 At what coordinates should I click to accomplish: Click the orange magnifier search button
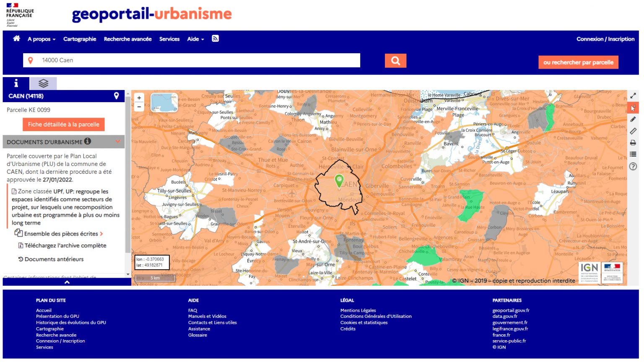click(395, 60)
